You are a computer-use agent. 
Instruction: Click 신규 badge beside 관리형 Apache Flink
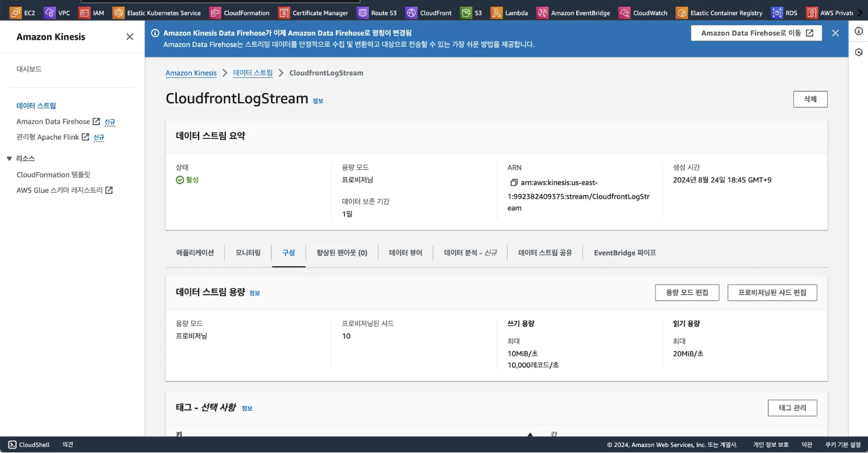tap(99, 137)
